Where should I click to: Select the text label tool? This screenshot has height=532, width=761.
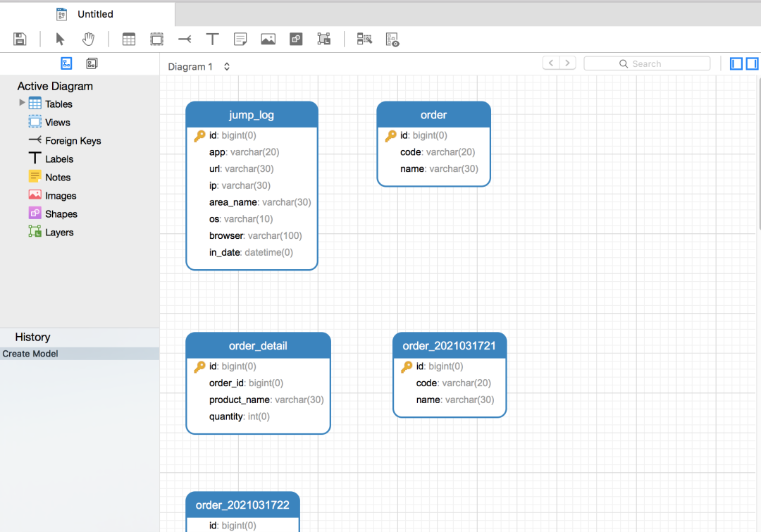pos(212,39)
